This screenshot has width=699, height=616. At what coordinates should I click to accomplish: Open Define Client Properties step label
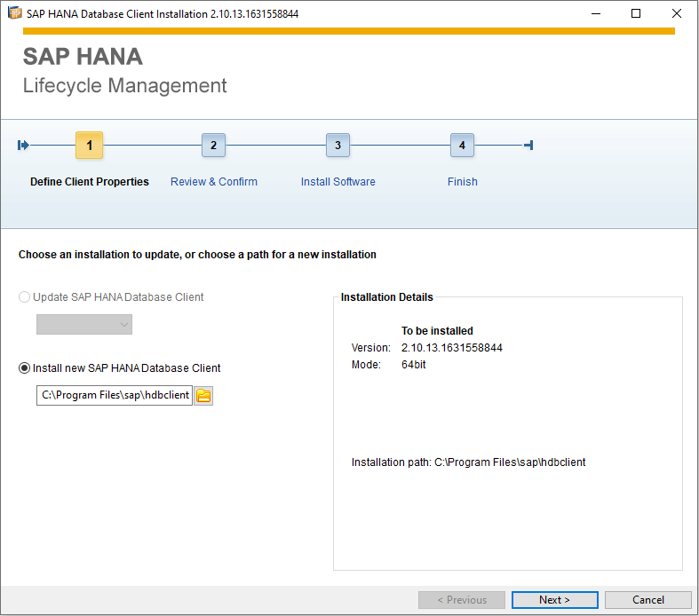click(x=90, y=182)
